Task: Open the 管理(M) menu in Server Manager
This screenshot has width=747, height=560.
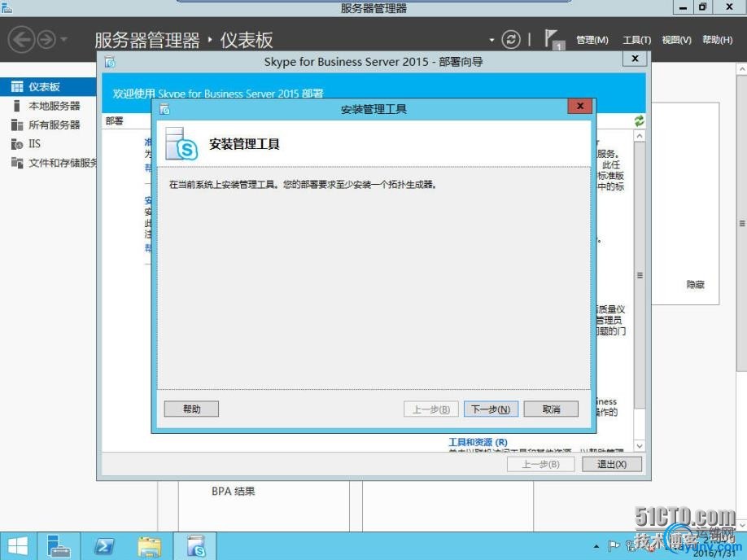Action: (x=592, y=40)
